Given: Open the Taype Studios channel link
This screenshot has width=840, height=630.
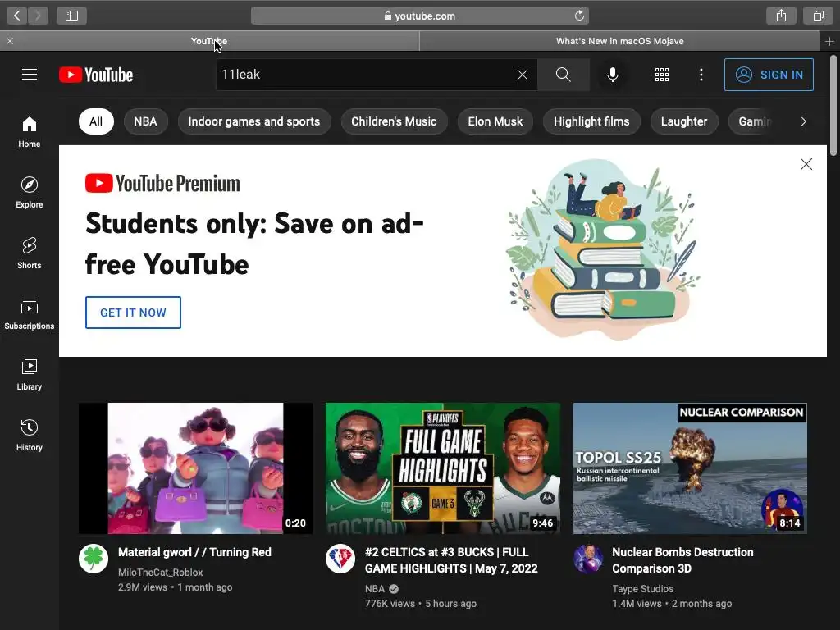Looking at the screenshot, I should tap(642, 589).
